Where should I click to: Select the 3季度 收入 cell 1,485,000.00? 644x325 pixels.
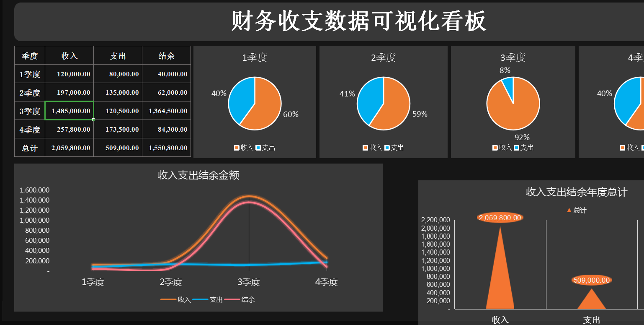[x=69, y=111]
